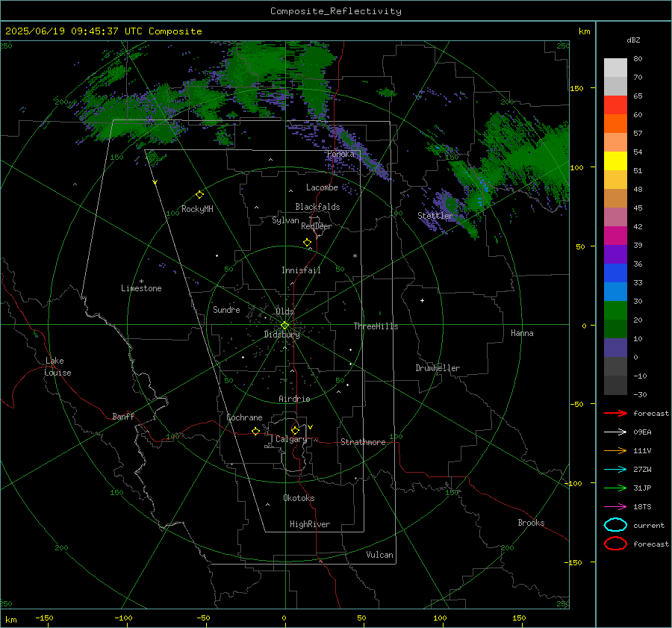Click the magenta 18TS arrow legend icon
Image resolution: width=672 pixels, height=628 pixels.
pyautogui.click(x=615, y=507)
